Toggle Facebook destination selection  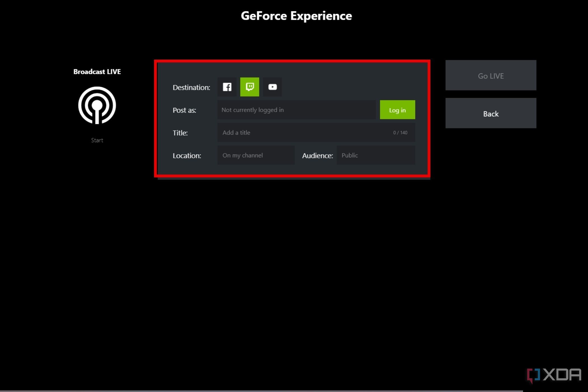(227, 87)
